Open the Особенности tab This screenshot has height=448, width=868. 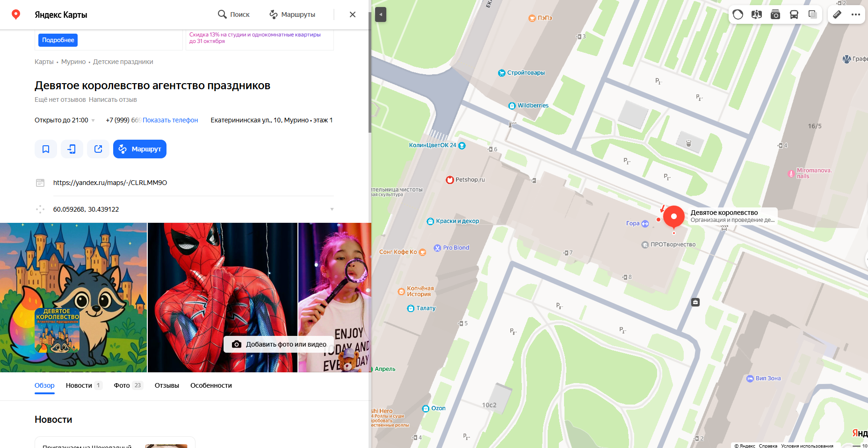pos(211,385)
